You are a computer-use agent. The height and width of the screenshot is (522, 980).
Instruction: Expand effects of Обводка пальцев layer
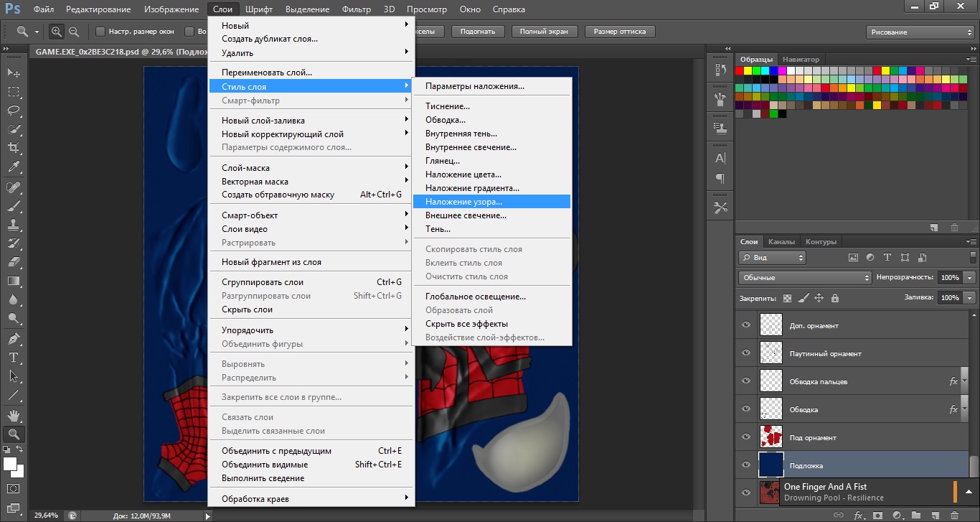(x=965, y=381)
